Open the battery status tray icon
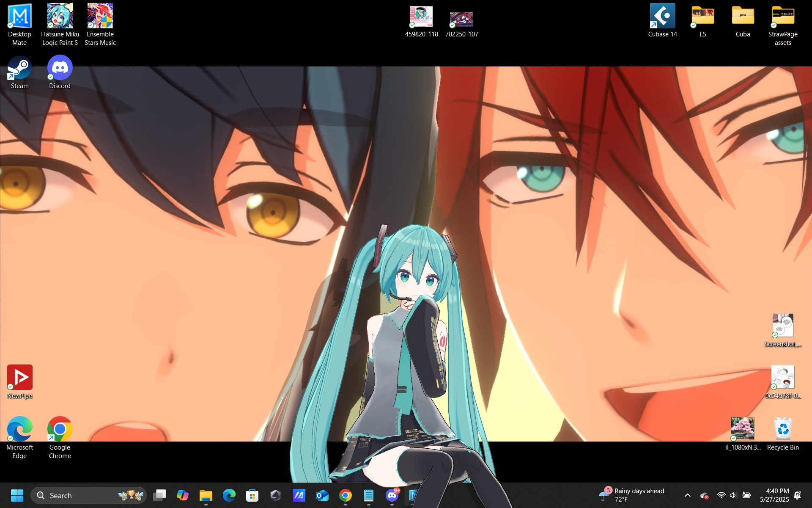Screen dimensions: 812x508 pos(747,495)
